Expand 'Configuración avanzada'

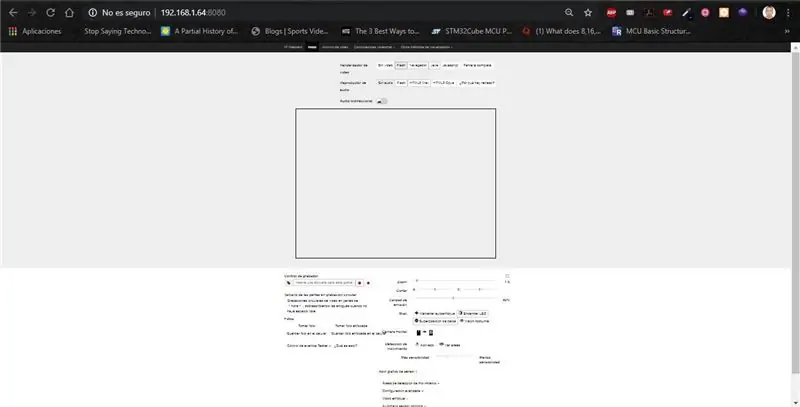click(x=403, y=391)
